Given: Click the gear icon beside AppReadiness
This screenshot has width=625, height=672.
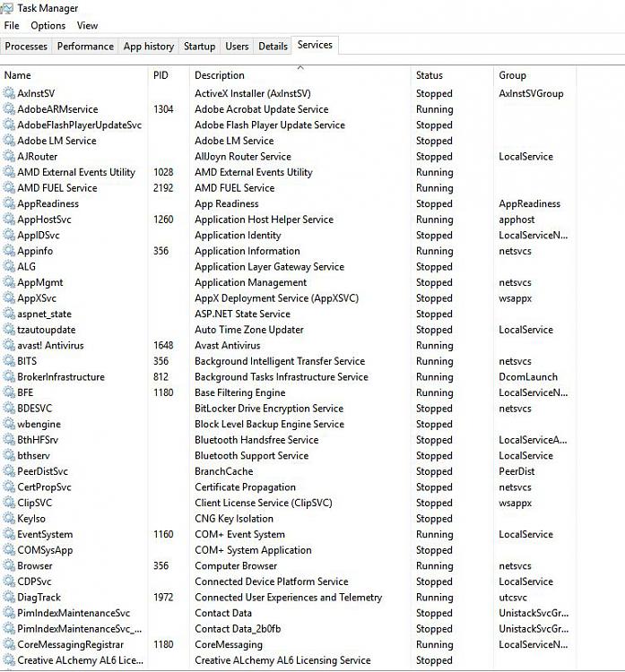Looking at the screenshot, I should pos(9,203).
